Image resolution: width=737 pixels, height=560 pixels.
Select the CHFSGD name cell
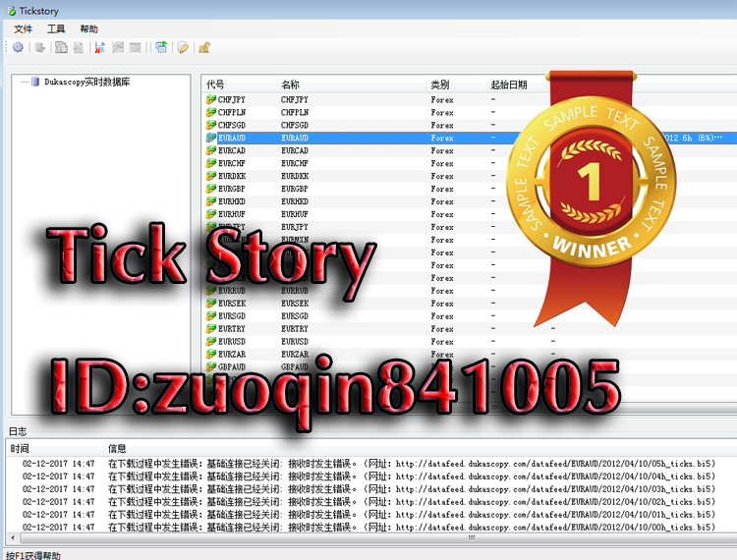[295, 125]
